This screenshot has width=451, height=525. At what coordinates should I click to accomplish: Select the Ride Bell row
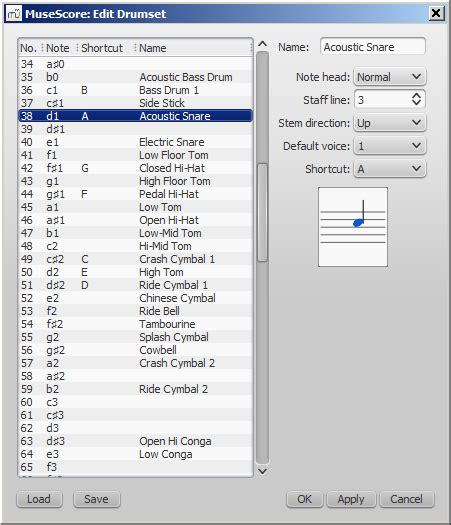pos(136,311)
